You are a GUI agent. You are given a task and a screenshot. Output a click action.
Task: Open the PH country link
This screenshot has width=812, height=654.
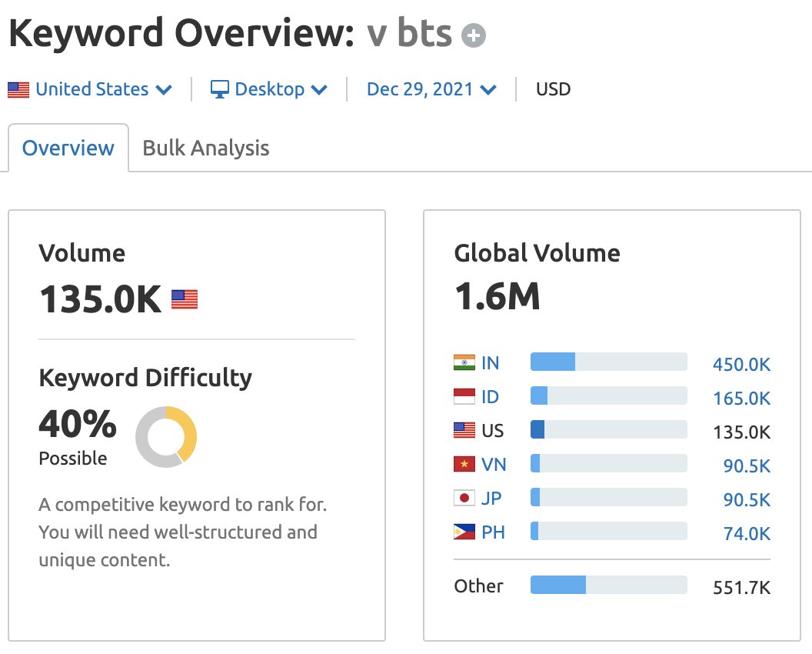click(x=493, y=532)
